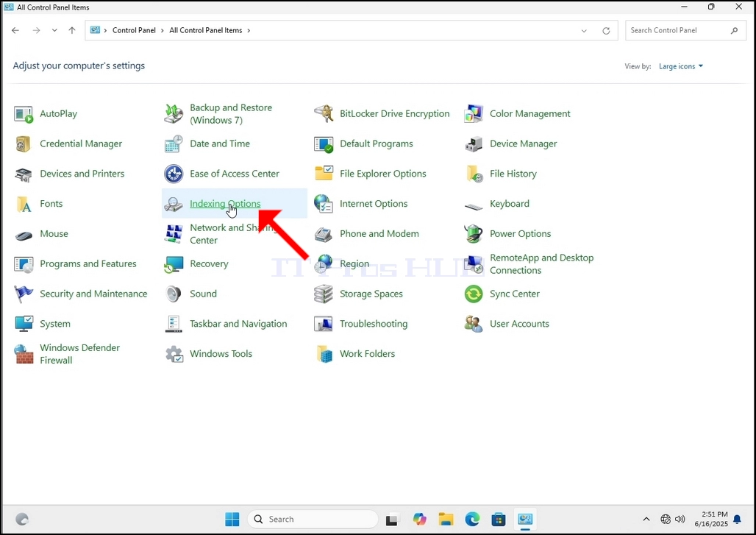This screenshot has width=756, height=535.
Task: Click the Programs and Features icon
Action: [23, 264]
